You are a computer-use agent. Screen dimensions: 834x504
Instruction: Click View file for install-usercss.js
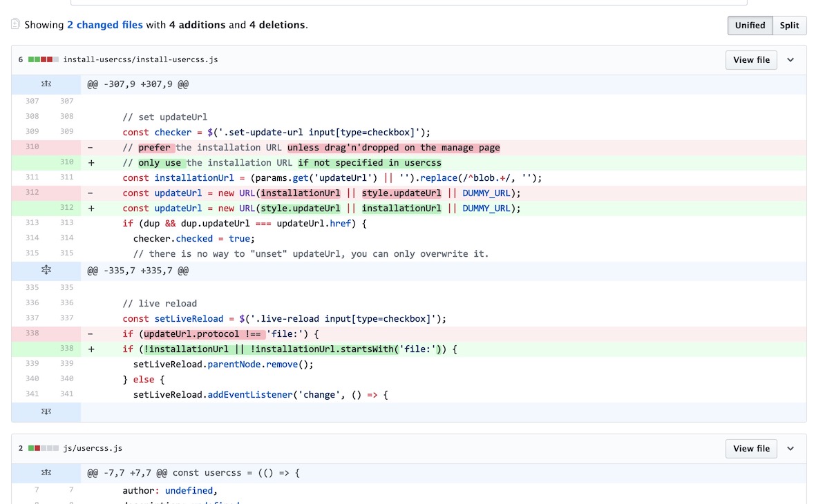pyautogui.click(x=752, y=60)
